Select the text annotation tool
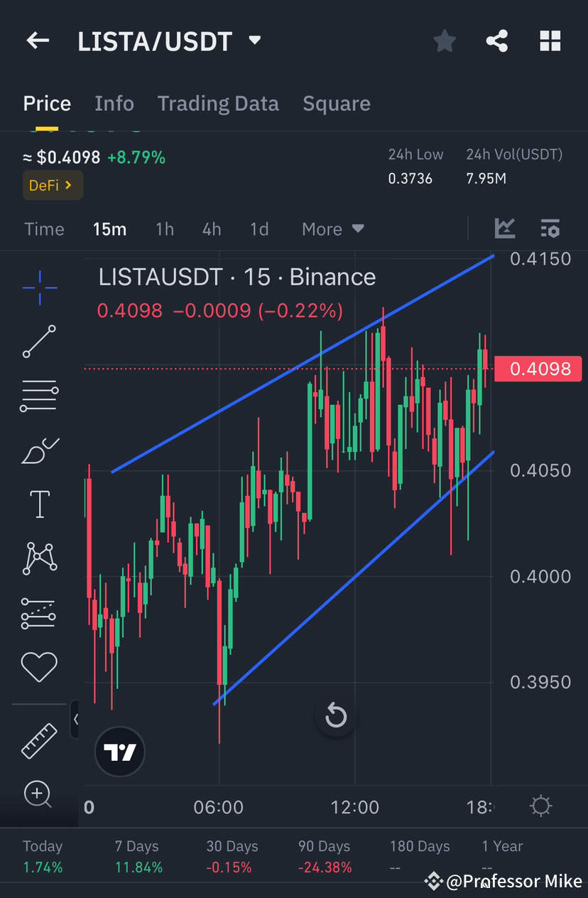Viewport: 588px width, 898px height. pyautogui.click(x=39, y=504)
